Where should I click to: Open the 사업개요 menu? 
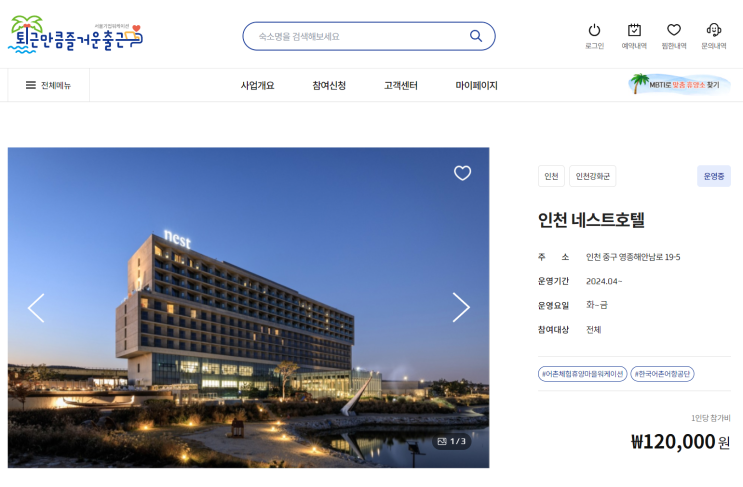tap(257, 85)
